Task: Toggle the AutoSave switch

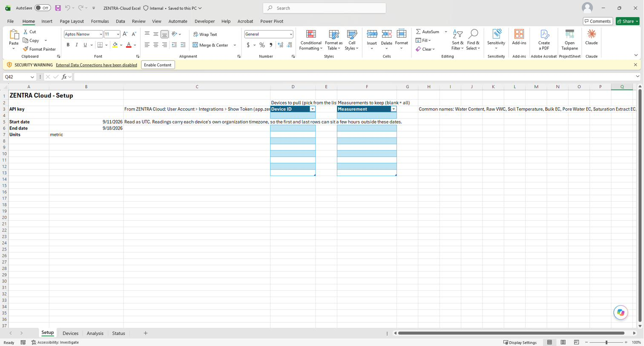Action: point(43,8)
